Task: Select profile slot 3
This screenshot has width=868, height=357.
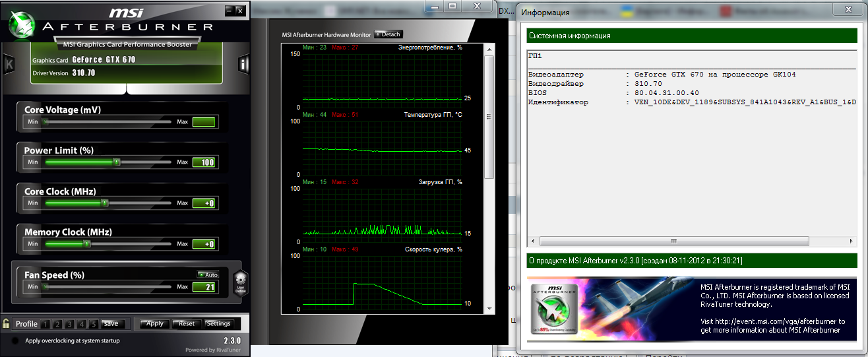Action: 69,324
